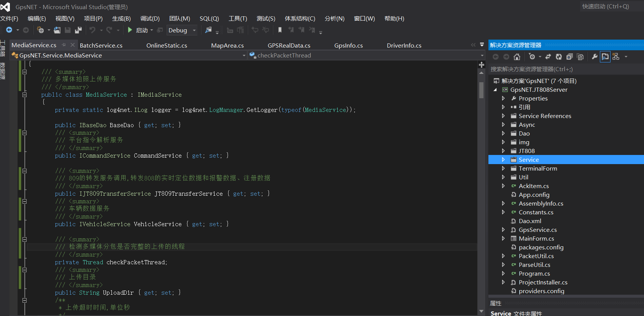Open the 编辑(E) menu
The height and width of the screenshot is (316, 644).
point(37,18)
